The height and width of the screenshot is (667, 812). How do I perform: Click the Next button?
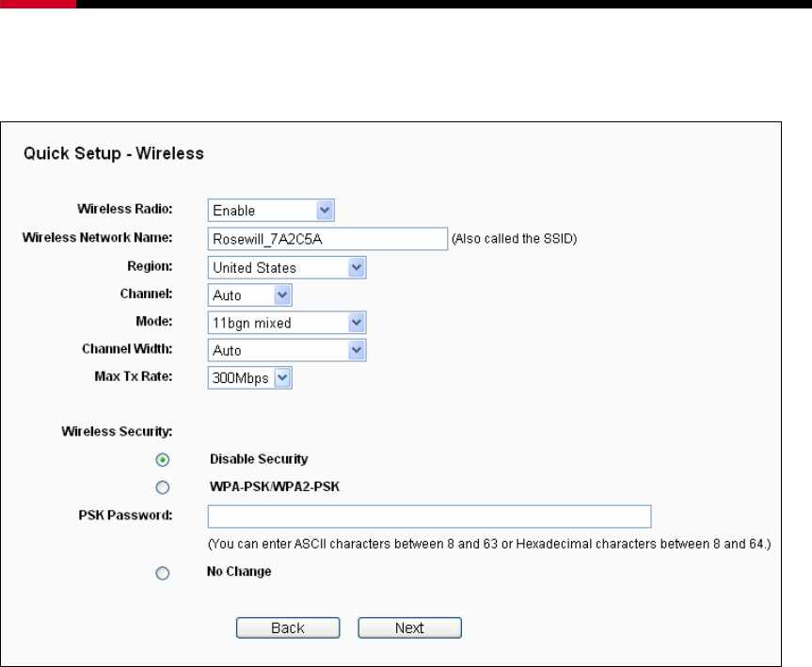[409, 627]
